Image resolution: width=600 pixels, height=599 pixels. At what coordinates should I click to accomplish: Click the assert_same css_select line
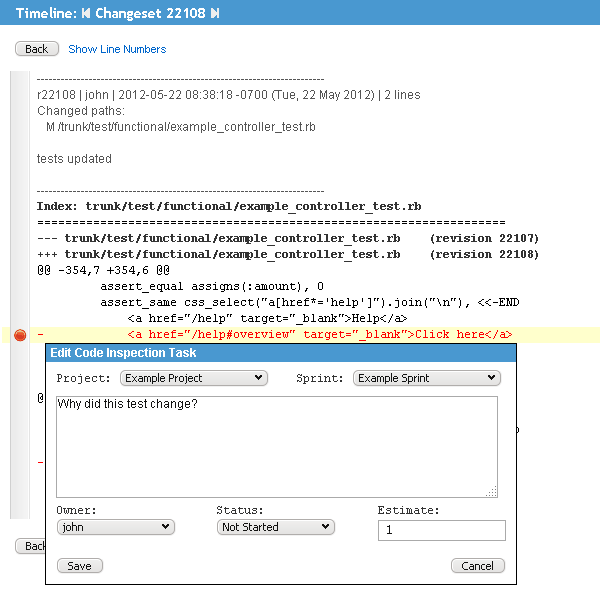tap(310, 302)
